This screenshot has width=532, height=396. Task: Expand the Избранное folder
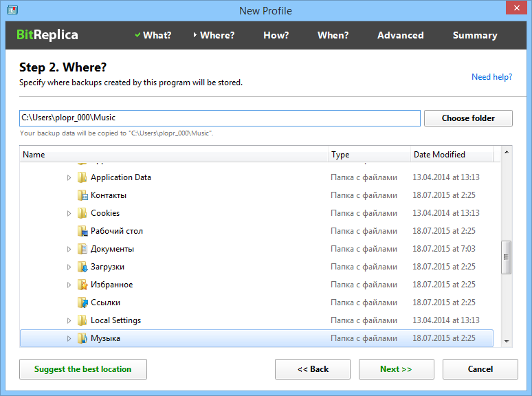[69, 285]
